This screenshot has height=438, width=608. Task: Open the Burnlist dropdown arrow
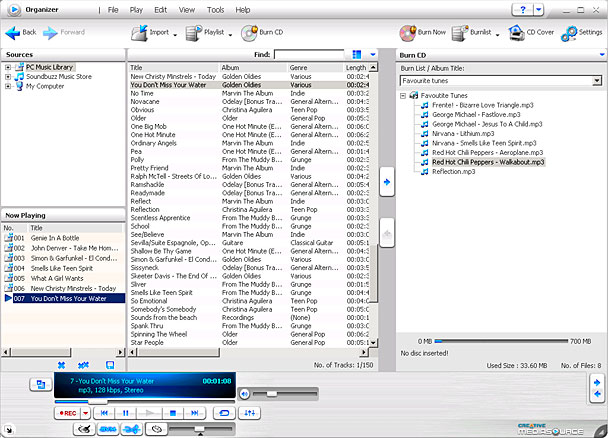pyautogui.click(x=497, y=35)
